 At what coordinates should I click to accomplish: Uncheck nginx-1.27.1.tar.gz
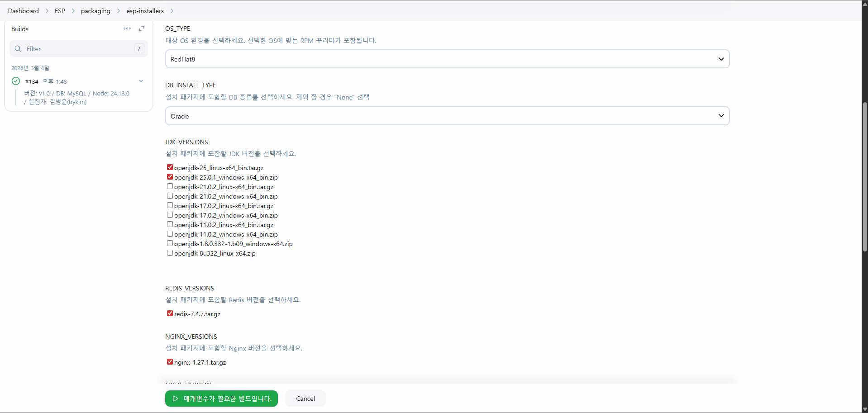pyautogui.click(x=170, y=362)
